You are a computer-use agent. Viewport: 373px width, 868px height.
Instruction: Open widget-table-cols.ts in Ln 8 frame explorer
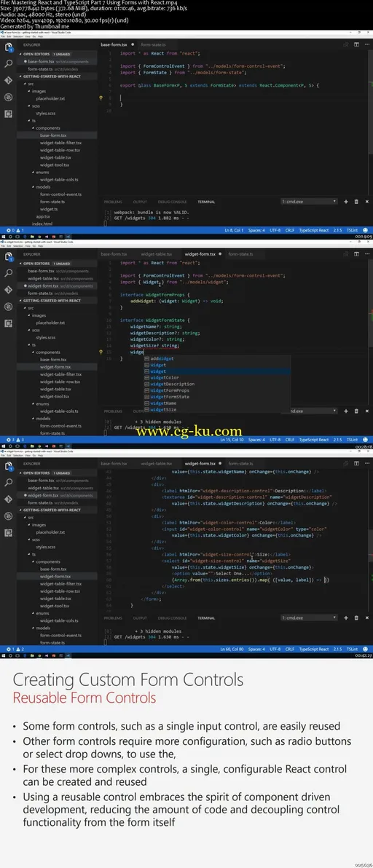click(59, 179)
